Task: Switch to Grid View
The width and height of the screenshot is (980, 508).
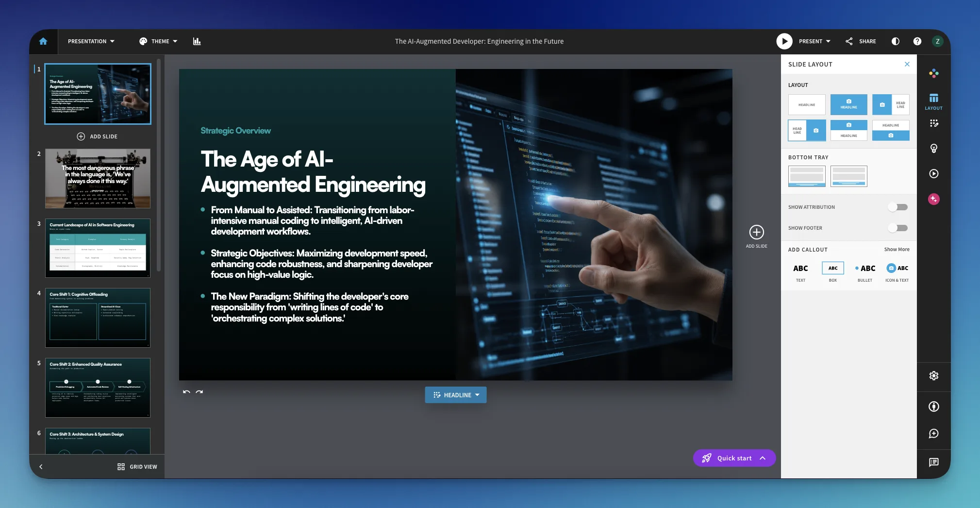Action: click(x=137, y=467)
